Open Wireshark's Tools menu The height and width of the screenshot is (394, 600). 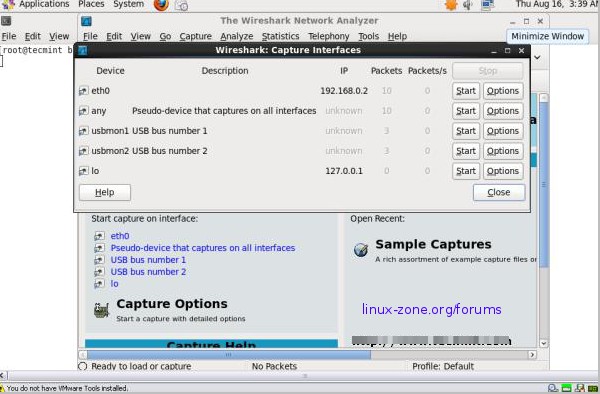[368, 36]
